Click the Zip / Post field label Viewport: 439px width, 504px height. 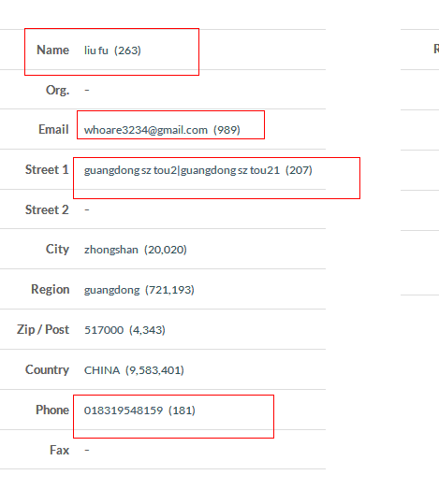point(43,330)
